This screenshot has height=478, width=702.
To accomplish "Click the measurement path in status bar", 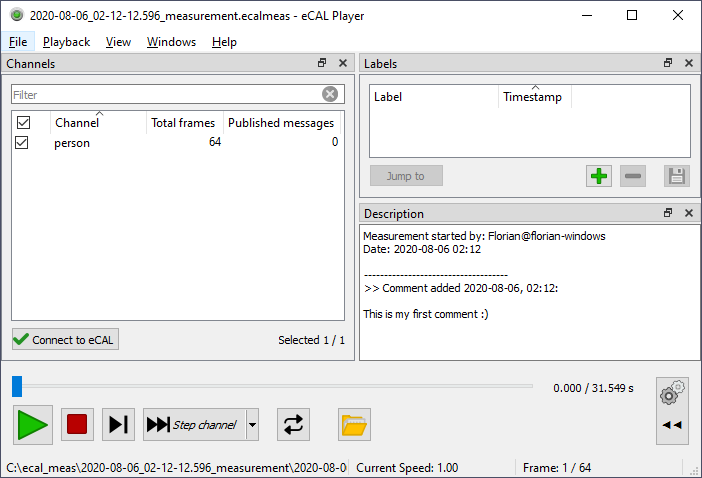I will tap(176, 468).
